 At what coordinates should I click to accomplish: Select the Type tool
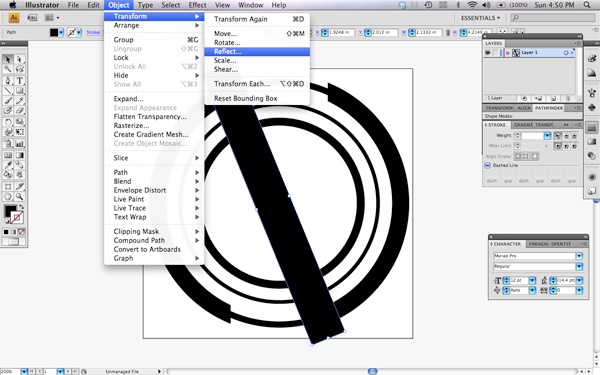tap(20, 81)
